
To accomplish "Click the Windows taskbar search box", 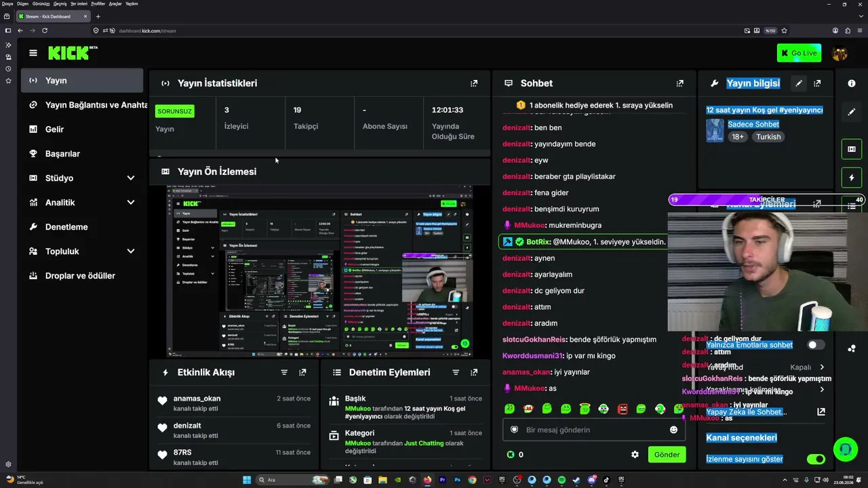I will point(291,480).
